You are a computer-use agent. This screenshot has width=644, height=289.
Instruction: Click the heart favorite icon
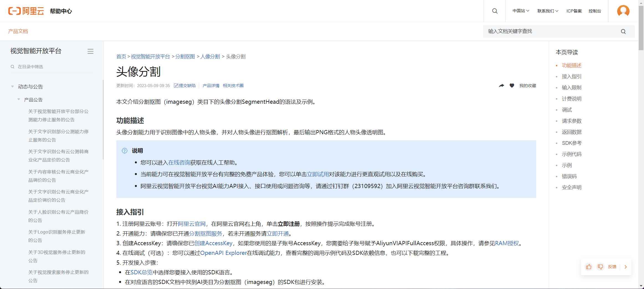(x=512, y=85)
